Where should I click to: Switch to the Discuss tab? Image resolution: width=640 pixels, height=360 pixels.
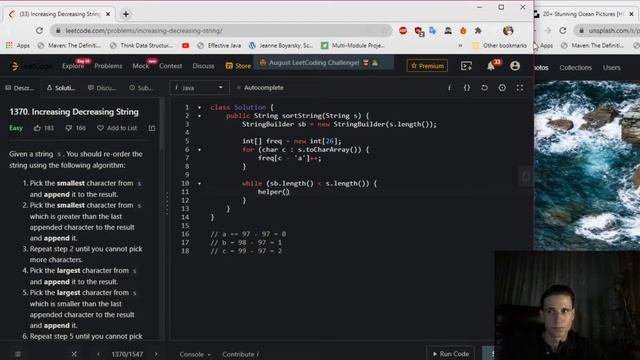click(102, 88)
